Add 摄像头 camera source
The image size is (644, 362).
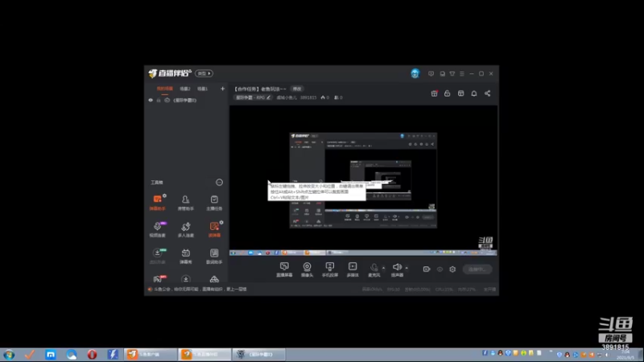(x=307, y=269)
